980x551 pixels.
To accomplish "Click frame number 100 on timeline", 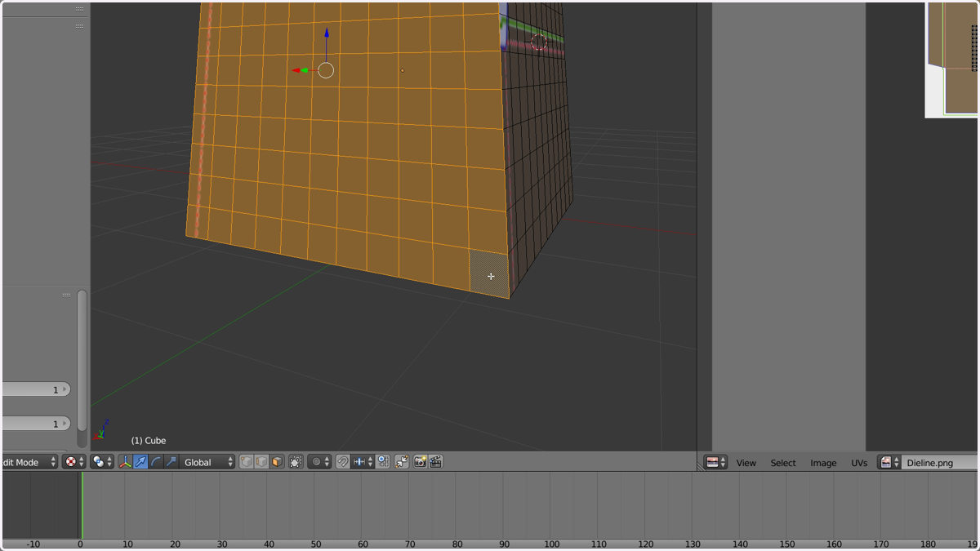I will pos(552,544).
